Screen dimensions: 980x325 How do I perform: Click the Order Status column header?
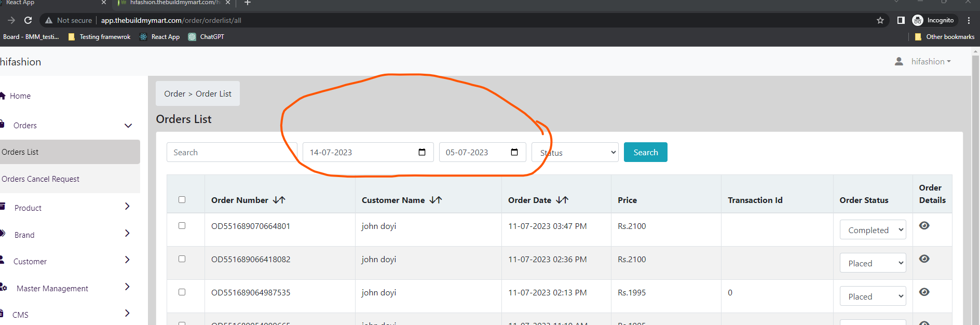click(864, 200)
